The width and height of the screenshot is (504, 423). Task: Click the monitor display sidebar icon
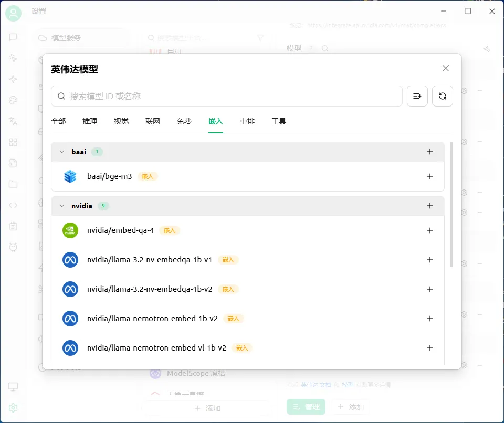pos(13,387)
